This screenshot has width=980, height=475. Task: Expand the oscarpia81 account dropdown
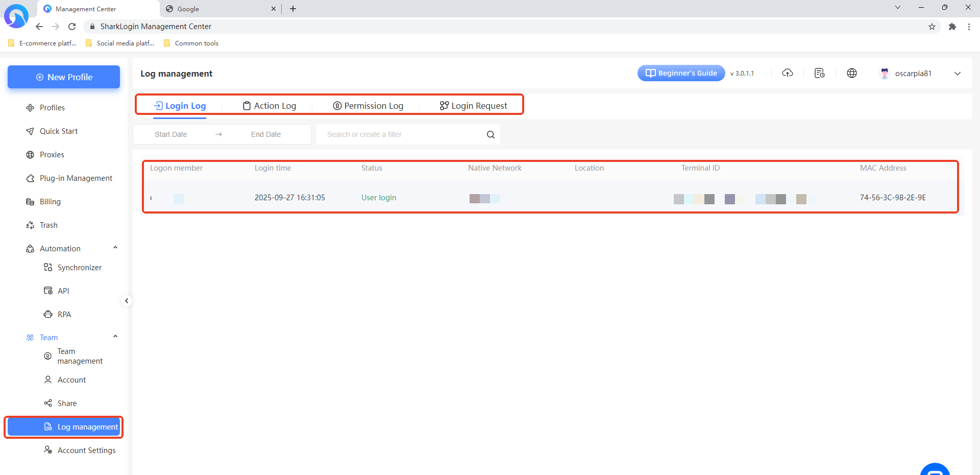pyautogui.click(x=957, y=74)
